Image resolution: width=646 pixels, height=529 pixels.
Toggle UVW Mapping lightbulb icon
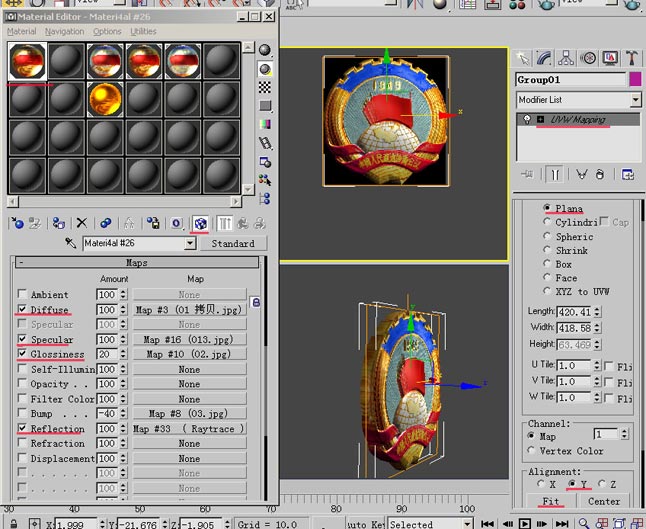click(527, 119)
